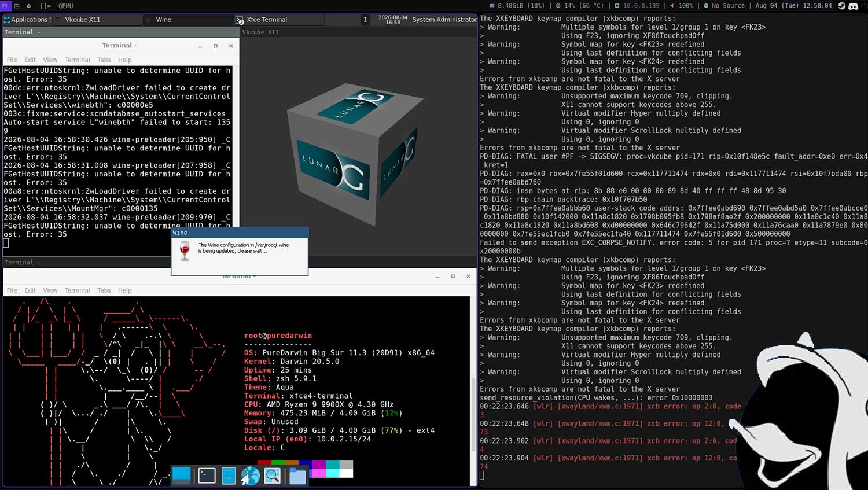Click the QEMU title in host bar

[x=65, y=6]
